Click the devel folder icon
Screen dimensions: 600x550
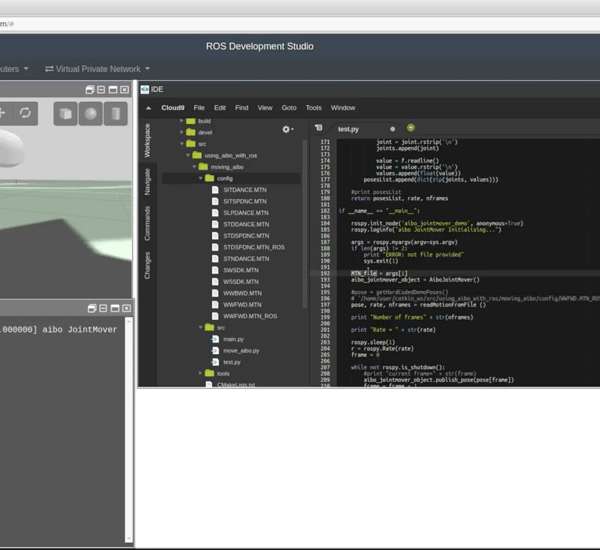point(191,132)
